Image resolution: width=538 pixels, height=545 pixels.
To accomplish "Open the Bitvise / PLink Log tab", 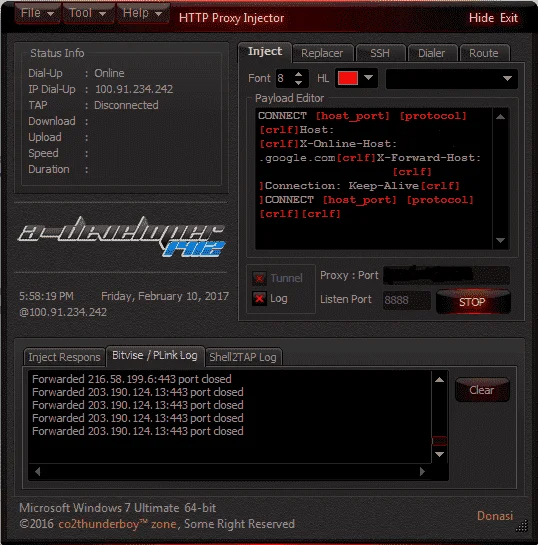I will point(155,356).
